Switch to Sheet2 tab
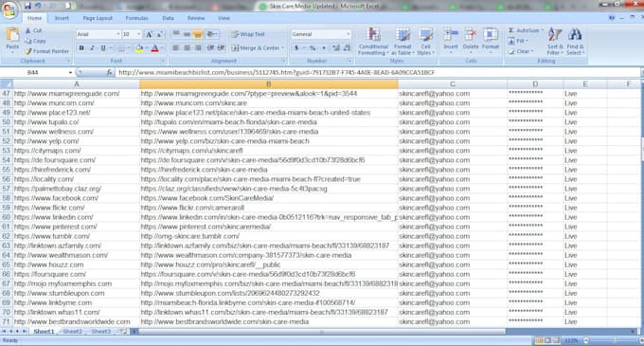Screen dimensions: 644x346 (x=73, y=331)
